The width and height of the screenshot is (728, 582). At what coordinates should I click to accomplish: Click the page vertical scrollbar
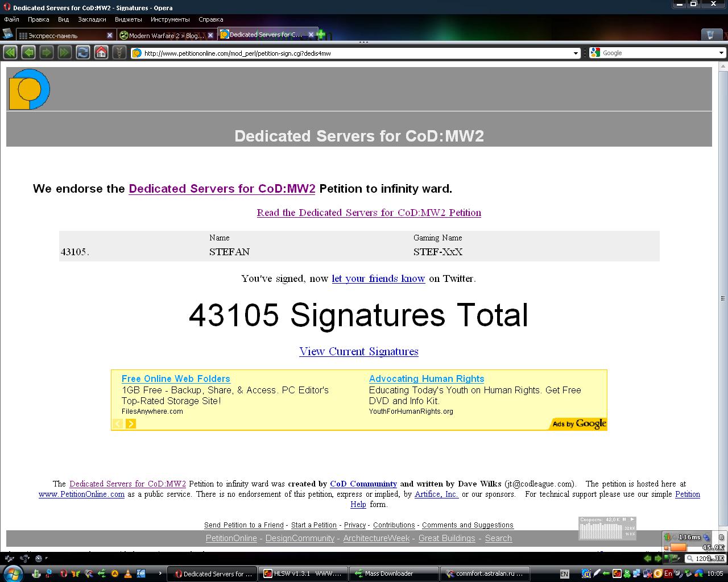tap(723, 307)
